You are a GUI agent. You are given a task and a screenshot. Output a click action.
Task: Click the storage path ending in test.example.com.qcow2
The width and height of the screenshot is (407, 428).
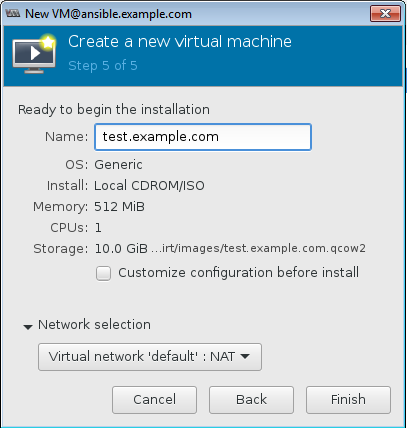pyautogui.click(x=259, y=248)
